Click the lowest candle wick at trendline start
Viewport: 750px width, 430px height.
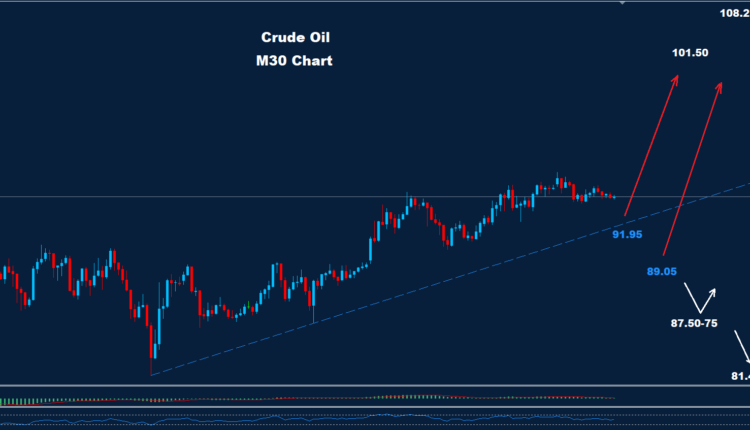(152, 368)
